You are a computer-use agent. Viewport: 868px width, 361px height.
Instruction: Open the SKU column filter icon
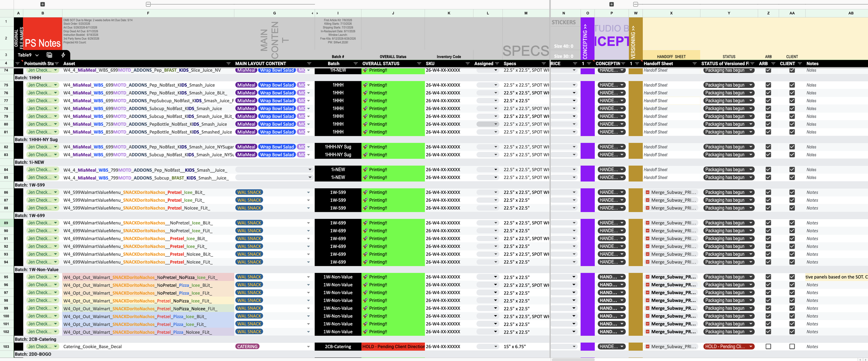(468, 63)
